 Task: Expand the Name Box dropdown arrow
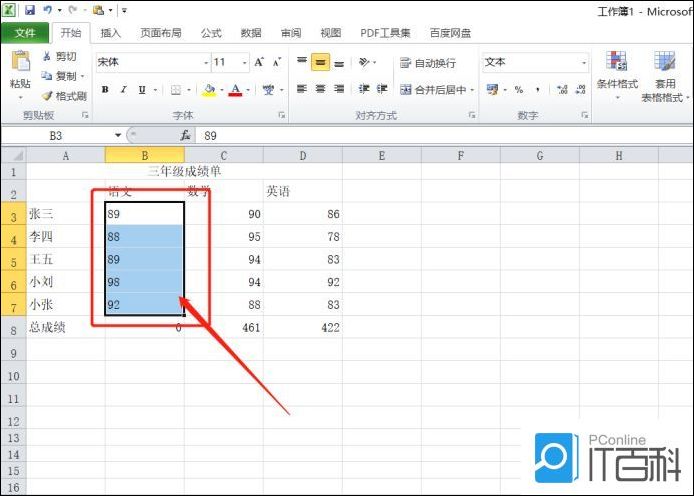pos(118,135)
